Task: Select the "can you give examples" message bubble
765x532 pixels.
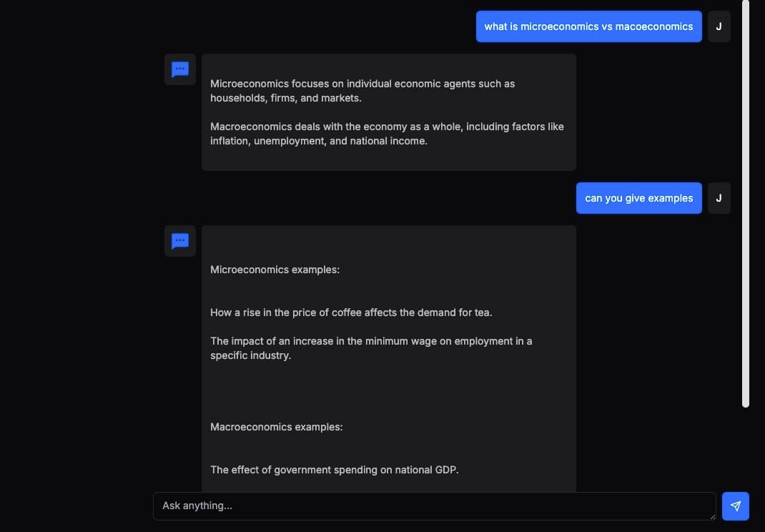Action: 638,198
